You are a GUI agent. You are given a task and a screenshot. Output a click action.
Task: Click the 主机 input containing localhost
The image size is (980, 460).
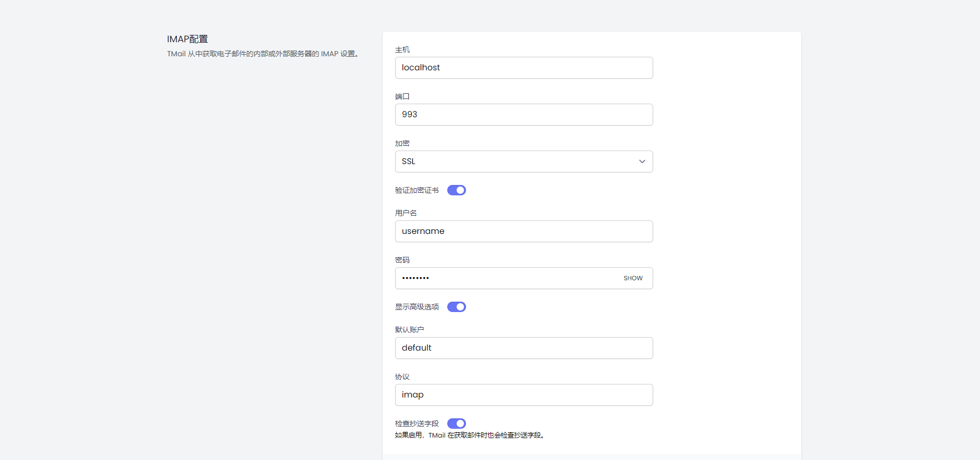(524, 68)
